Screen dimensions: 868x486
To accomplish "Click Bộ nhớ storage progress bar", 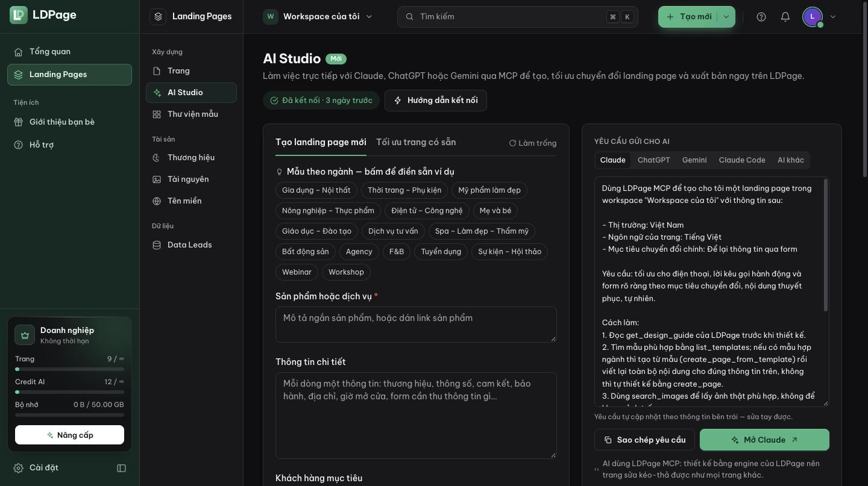I will pyautogui.click(x=69, y=415).
